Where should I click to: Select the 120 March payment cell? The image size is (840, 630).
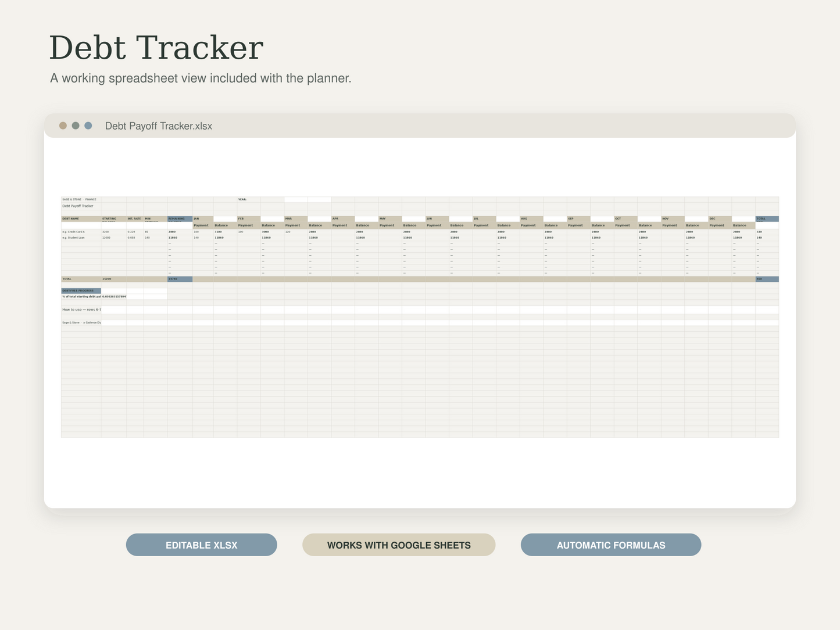[295, 231]
